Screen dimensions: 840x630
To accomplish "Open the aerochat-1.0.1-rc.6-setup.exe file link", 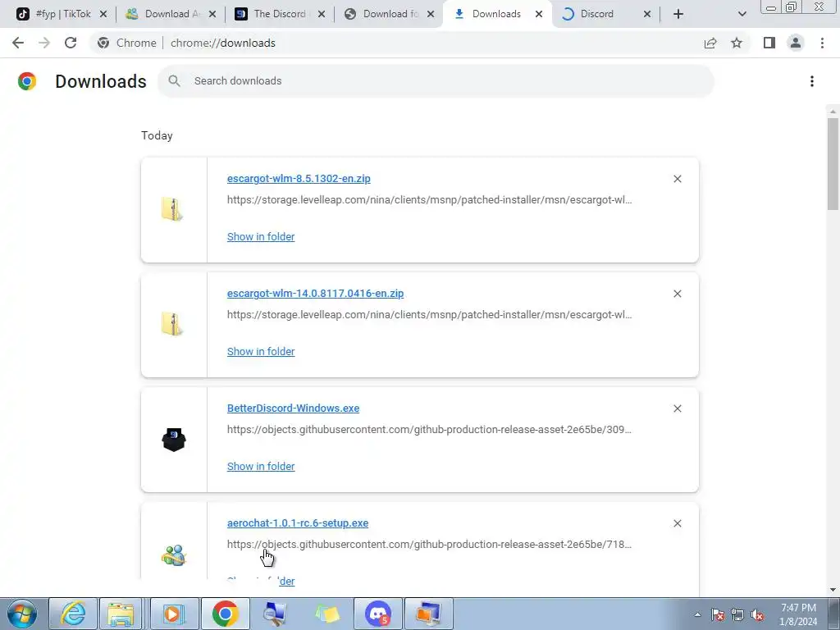I will point(298,523).
